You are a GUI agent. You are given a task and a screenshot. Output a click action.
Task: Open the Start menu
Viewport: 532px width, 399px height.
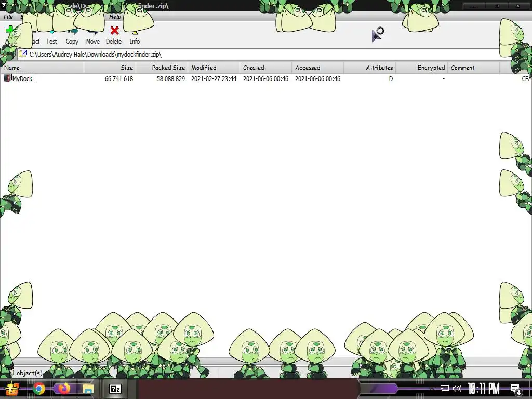(x=12, y=389)
